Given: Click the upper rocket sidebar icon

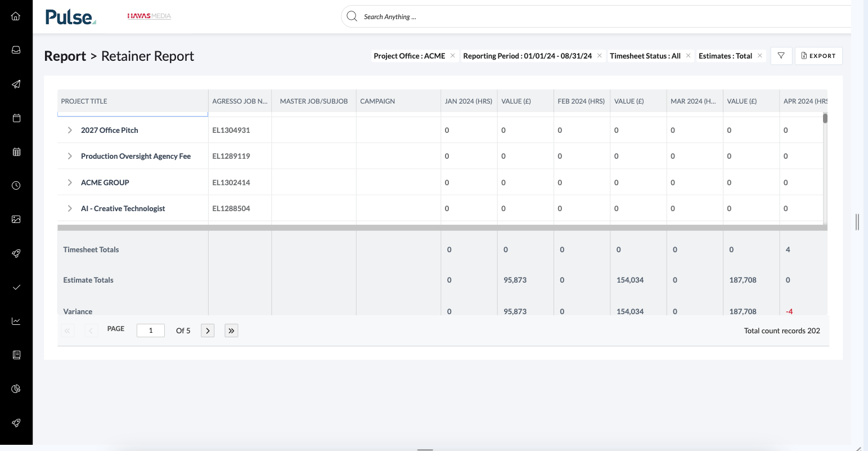Looking at the screenshot, I should point(16,253).
